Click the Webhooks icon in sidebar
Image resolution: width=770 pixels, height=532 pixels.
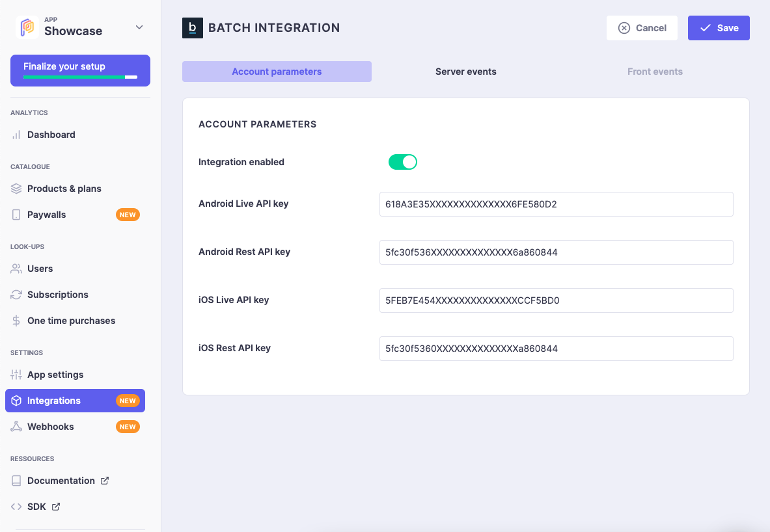coord(16,427)
